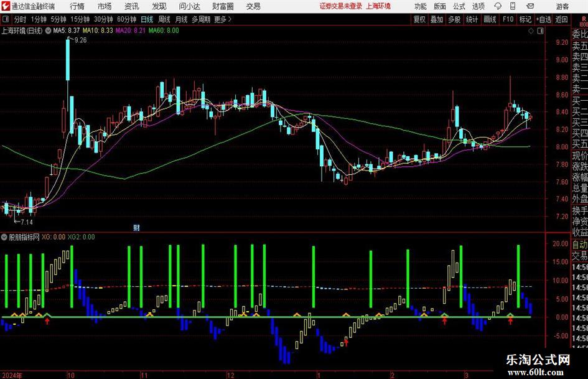This screenshot has width=588, height=379.
Task: Add stock with the +自选 button
Action: click(544, 19)
